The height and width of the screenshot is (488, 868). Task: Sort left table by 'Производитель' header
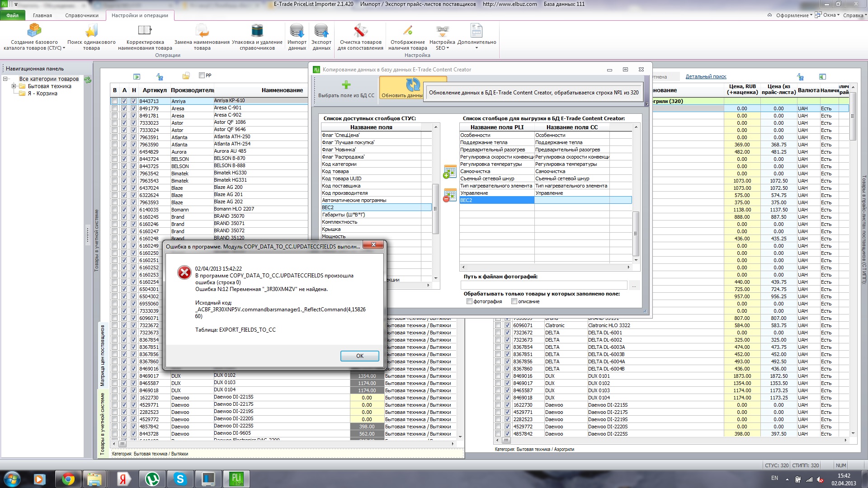point(192,90)
